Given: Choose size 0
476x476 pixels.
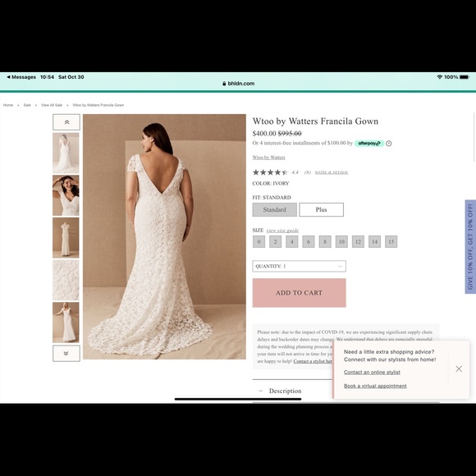Looking at the screenshot, I should click(259, 241).
